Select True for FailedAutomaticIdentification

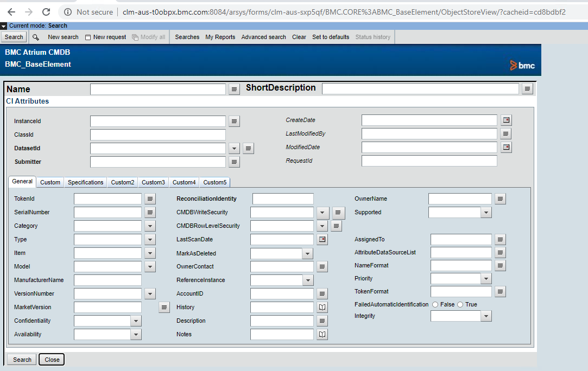point(460,305)
